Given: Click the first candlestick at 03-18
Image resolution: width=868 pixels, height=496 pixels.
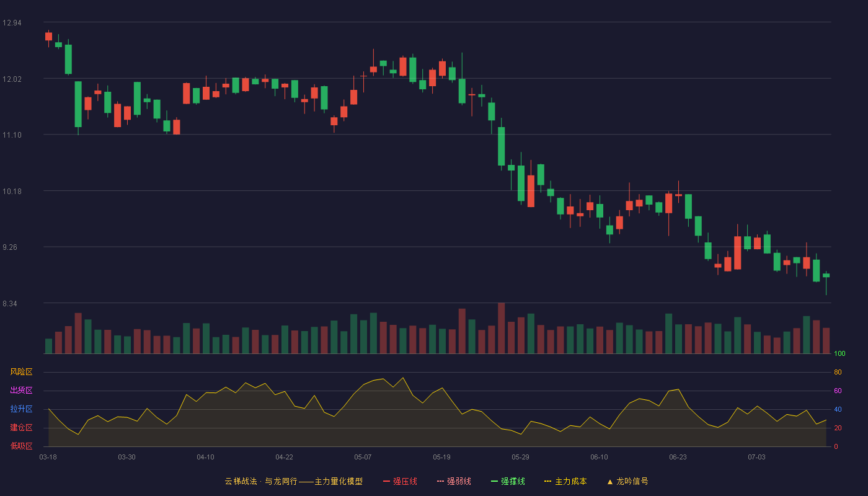Looking at the screenshot, I should click(48, 37).
